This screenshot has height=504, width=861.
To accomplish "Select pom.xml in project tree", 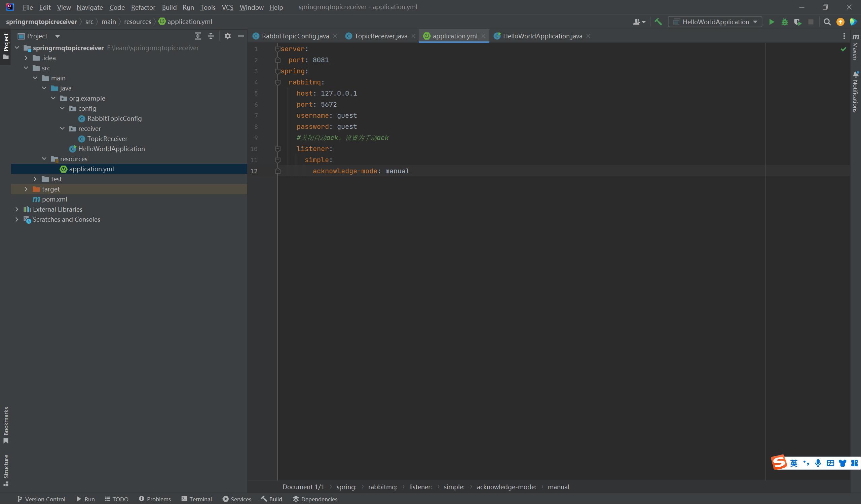I will click(54, 199).
